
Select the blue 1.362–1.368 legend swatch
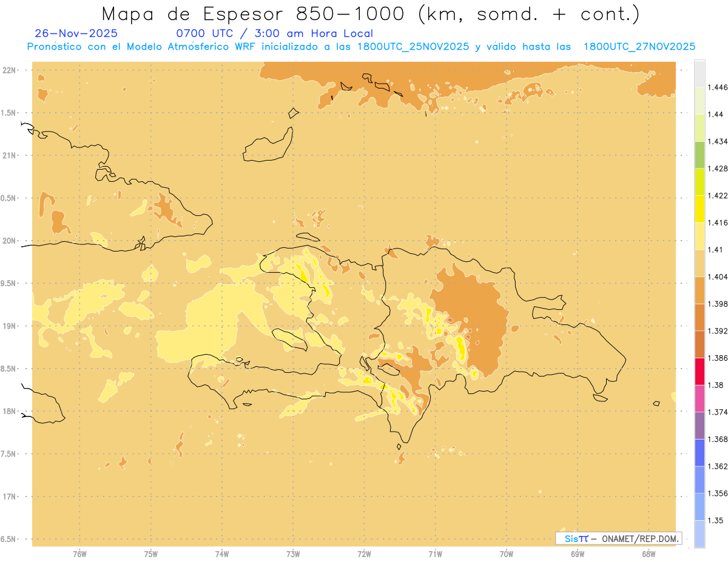tap(699, 453)
